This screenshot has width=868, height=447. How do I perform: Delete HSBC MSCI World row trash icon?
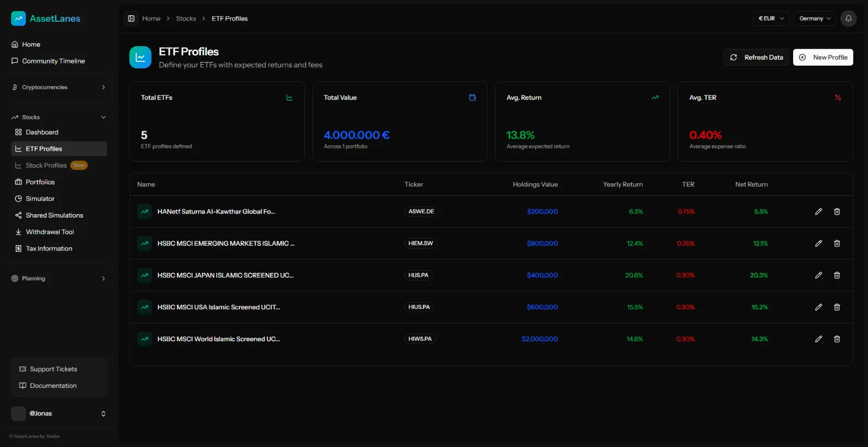(837, 339)
